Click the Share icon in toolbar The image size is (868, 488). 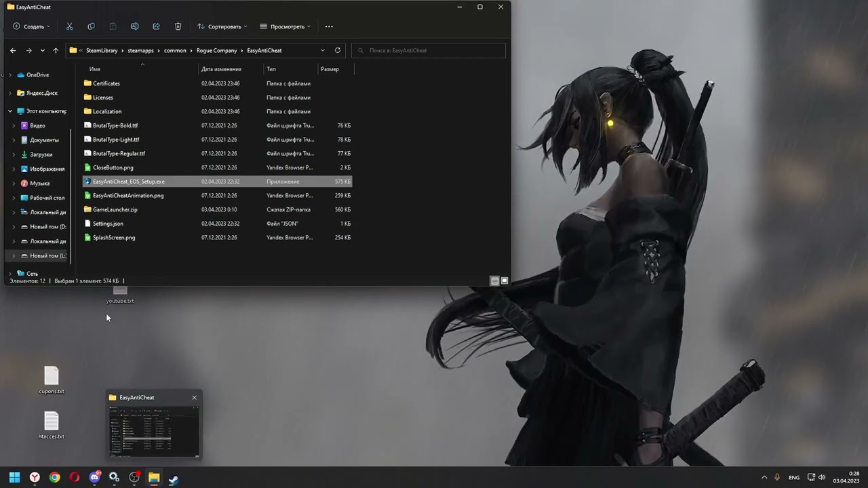coord(156,26)
